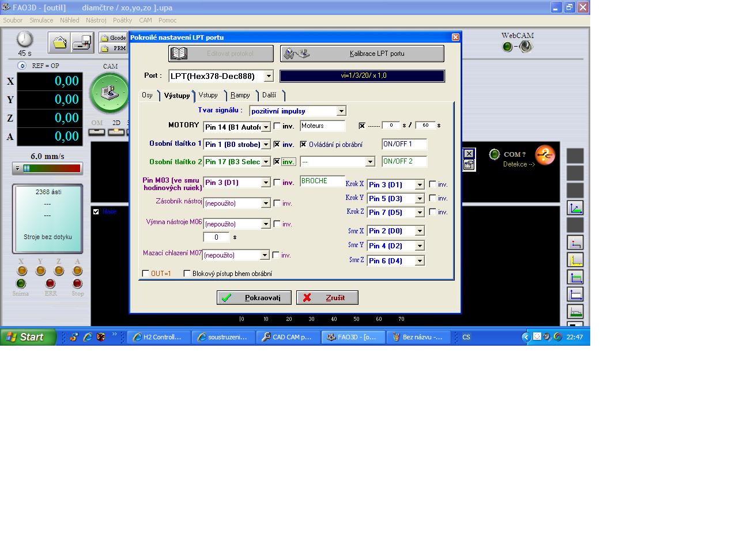Click the WebCAM camera icon
Screen dimensions: 747x560
pyautogui.click(x=526, y=47)
